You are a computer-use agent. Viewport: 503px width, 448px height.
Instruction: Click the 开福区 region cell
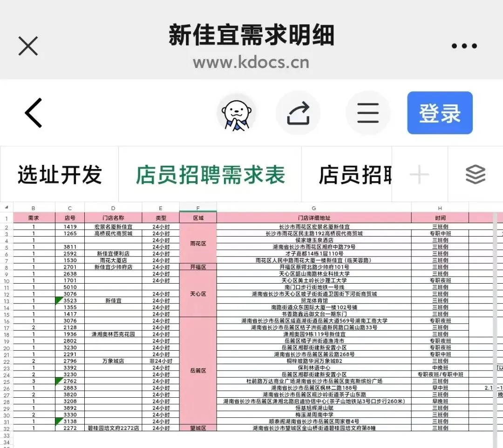(198, 267)
